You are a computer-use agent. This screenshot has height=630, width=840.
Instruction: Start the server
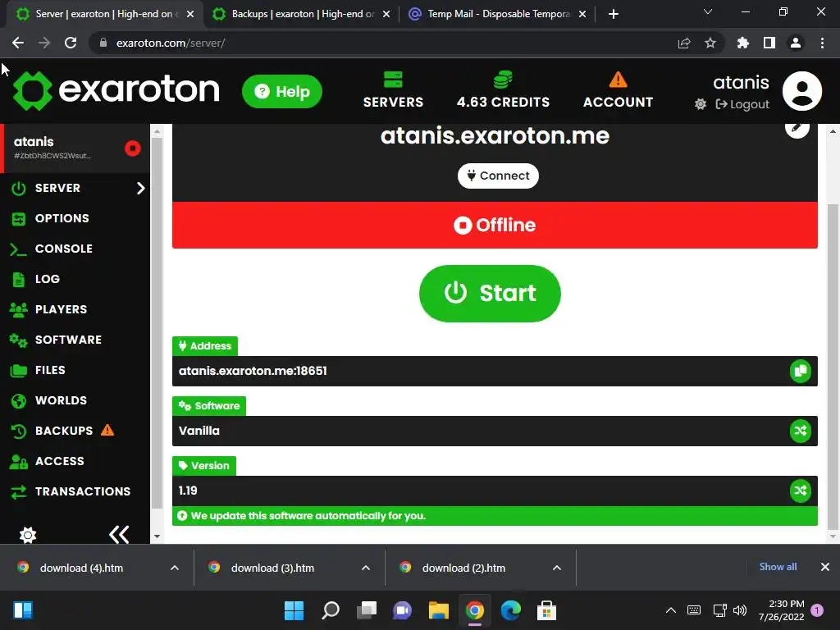tap(490, 294)
